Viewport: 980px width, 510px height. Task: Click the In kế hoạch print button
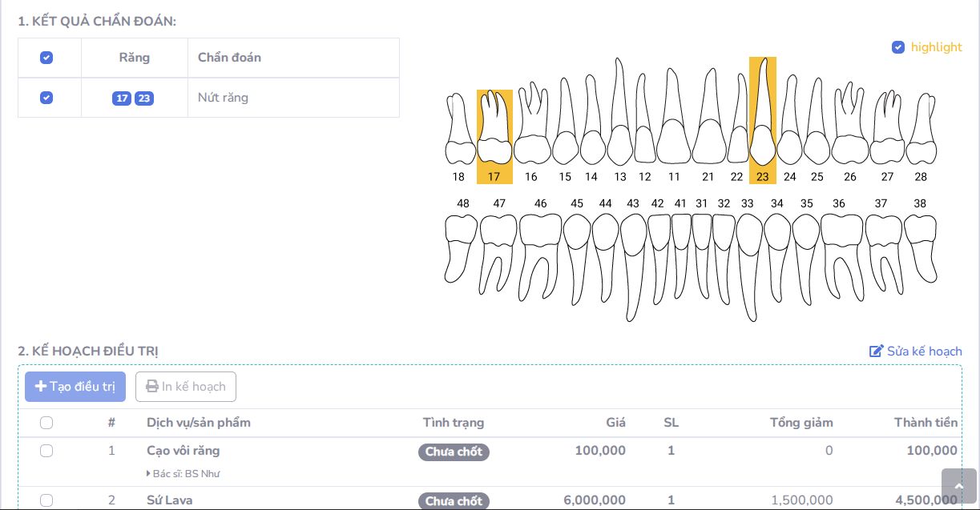pos(186,387)
